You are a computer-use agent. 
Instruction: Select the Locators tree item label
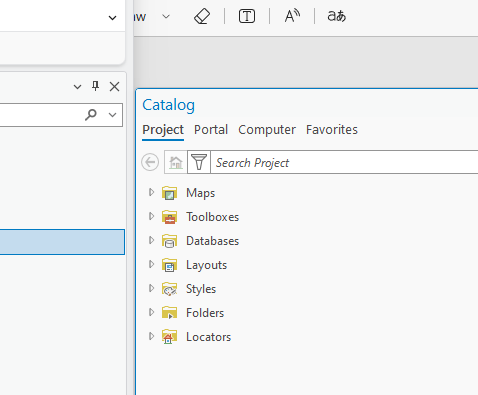(209, 337)
